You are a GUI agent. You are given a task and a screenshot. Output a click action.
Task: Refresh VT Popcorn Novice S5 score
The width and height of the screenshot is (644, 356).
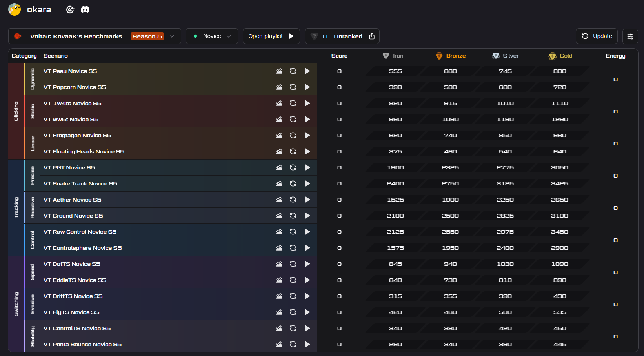point(293,87)
